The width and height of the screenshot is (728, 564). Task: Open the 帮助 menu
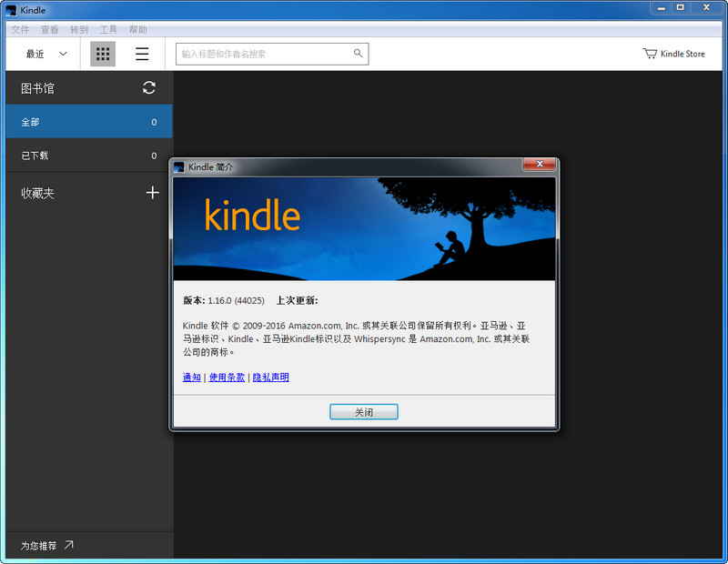point(137,28)
